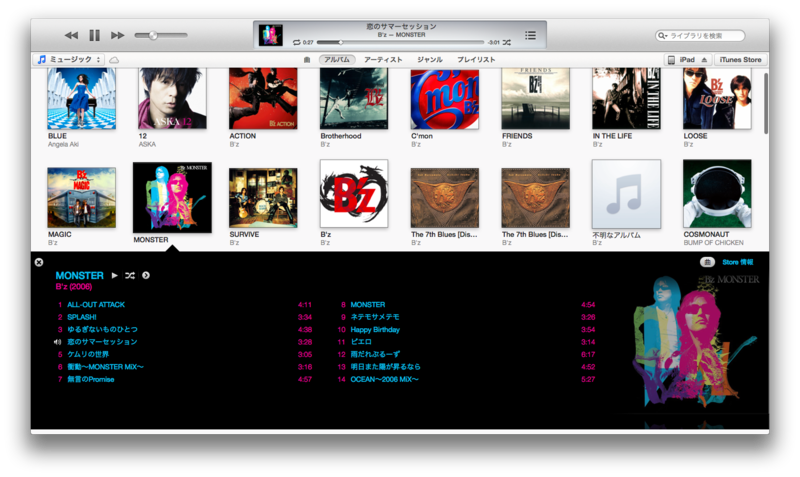Viewport: 800px width, 477px height.
Task: Open the COSMONAUT album cover
Action: point(717,194)
